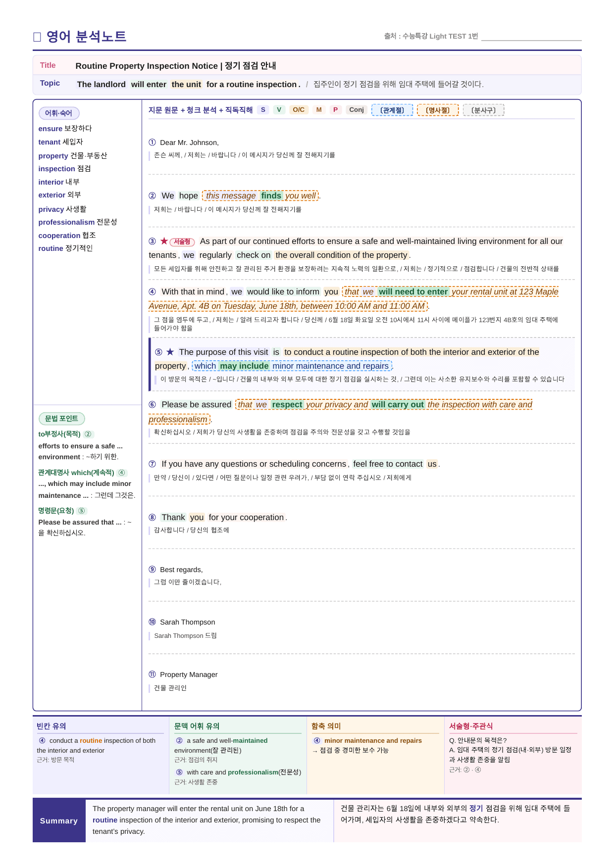
Task: Click the square glyph before 영어 분석노트
Action: click(37, 37)
